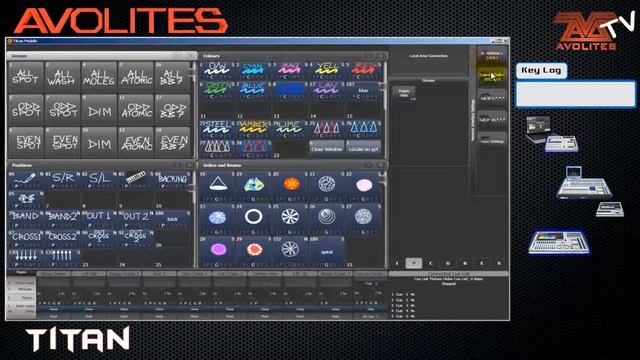Select the ODD BB7 group

173,110
